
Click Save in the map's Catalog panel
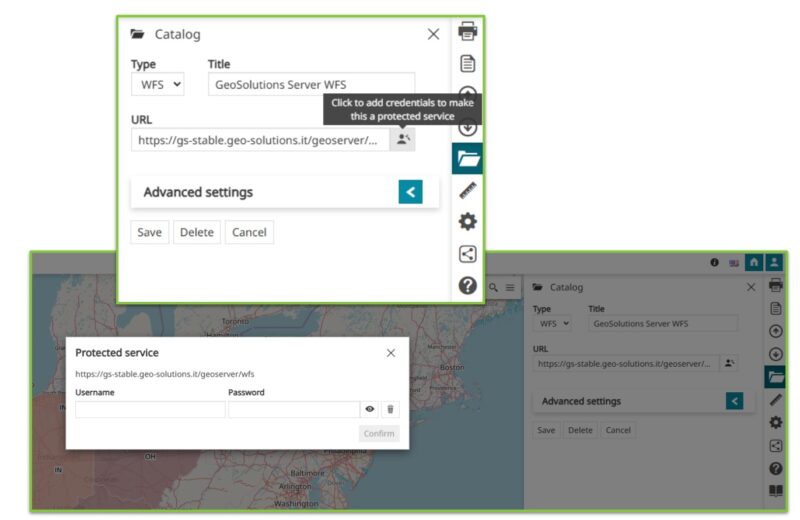(x=546, y=430)
